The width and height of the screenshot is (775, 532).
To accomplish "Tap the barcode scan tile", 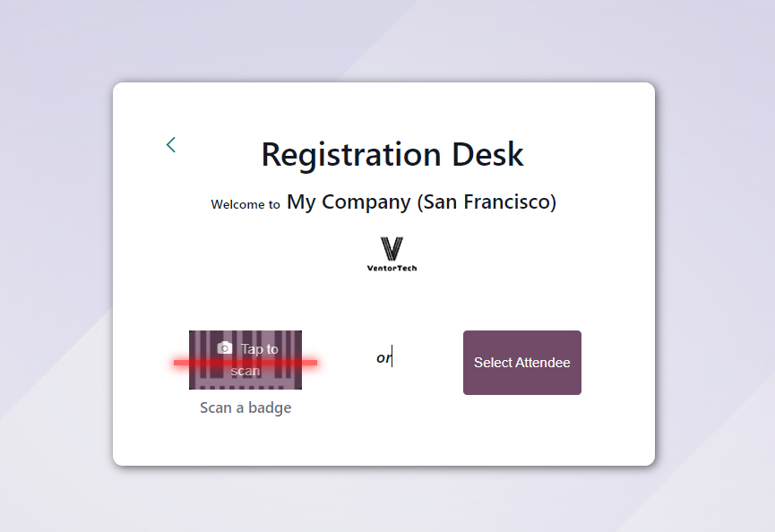I will (x=245, y=360).
